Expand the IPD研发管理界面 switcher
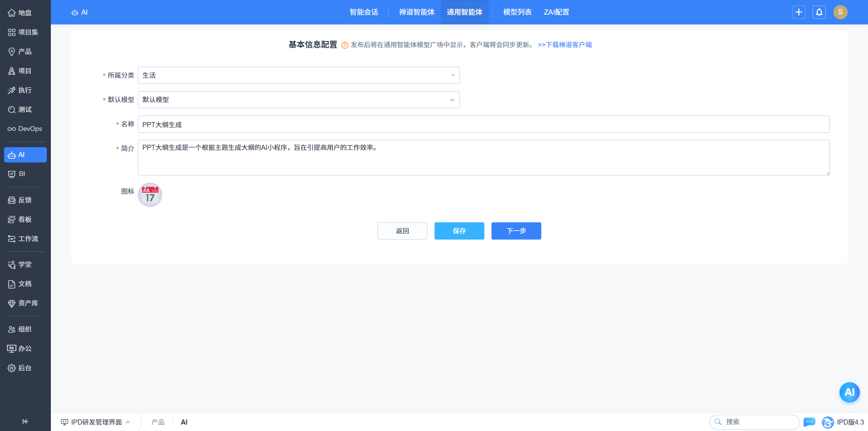 pyautogui.click(x=96, y=422)
